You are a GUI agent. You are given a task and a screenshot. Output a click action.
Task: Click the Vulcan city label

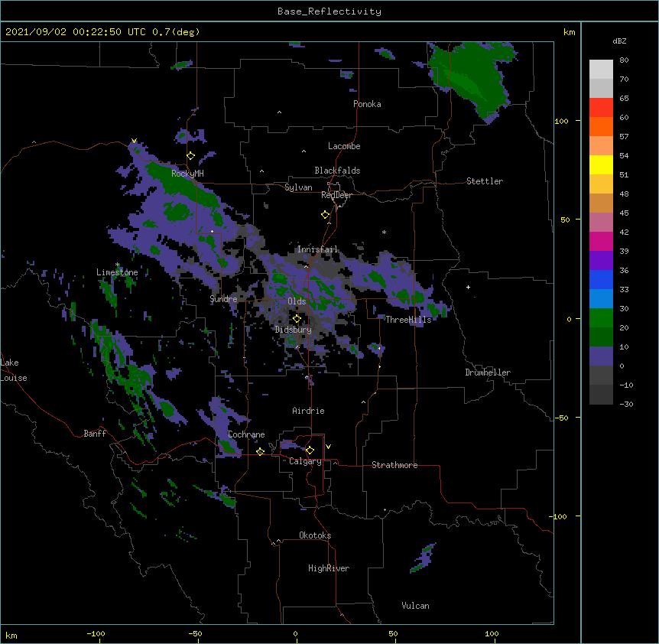tap(415, 606)
